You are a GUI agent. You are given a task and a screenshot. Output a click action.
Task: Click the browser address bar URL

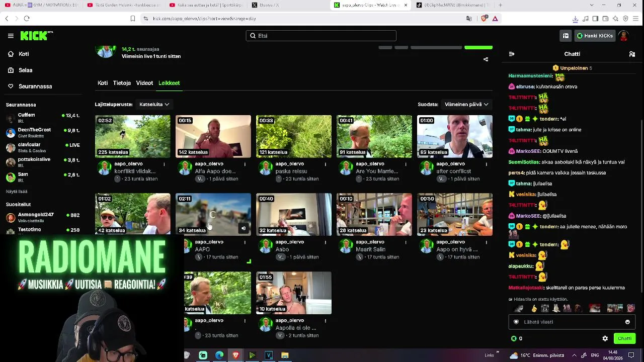tap(204, 19)
